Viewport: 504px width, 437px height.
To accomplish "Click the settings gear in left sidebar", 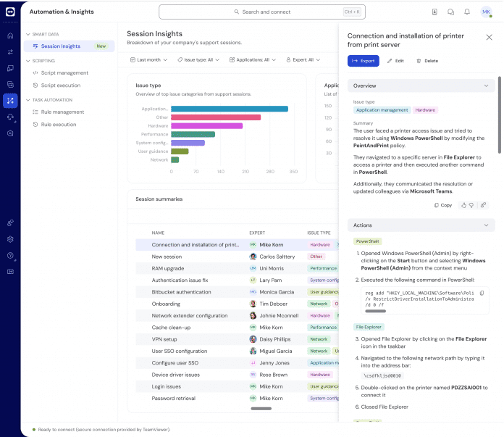I will point(10,239).
